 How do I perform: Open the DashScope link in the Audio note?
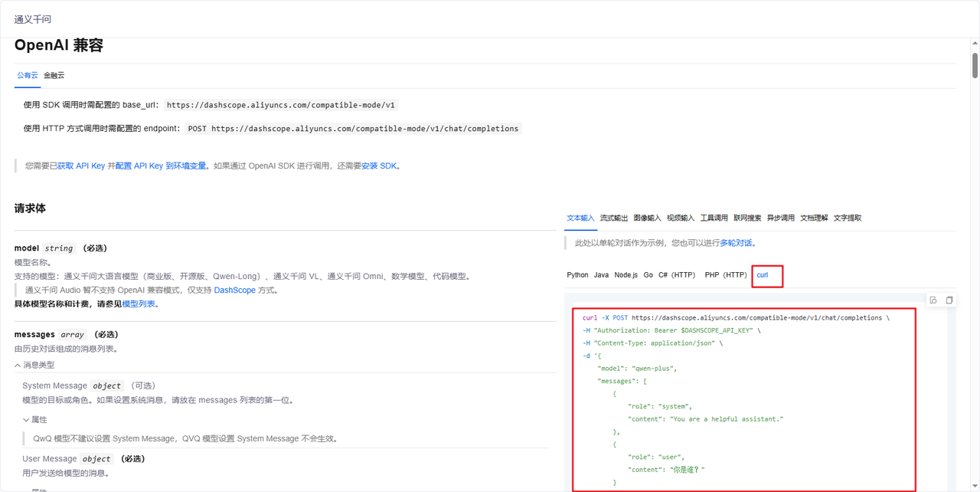pos(235,290)
